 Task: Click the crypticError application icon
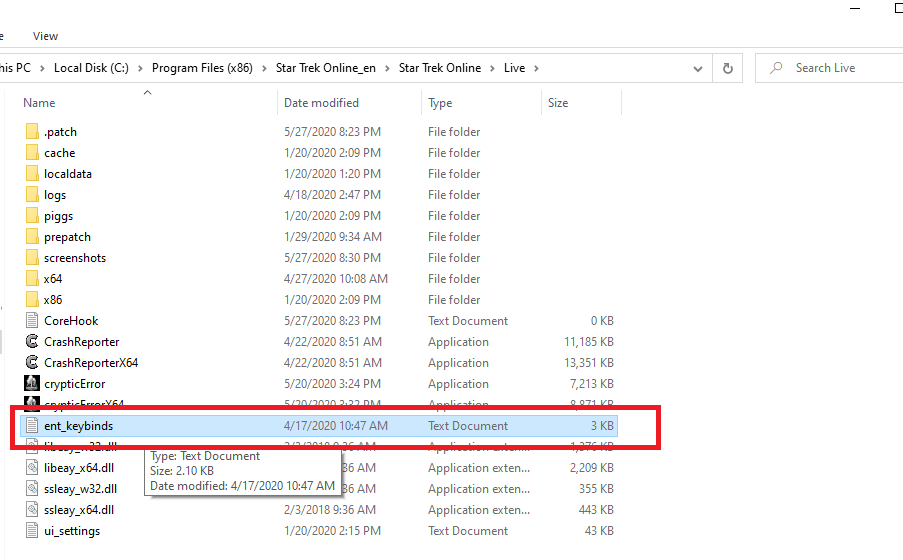coord(32,383)
